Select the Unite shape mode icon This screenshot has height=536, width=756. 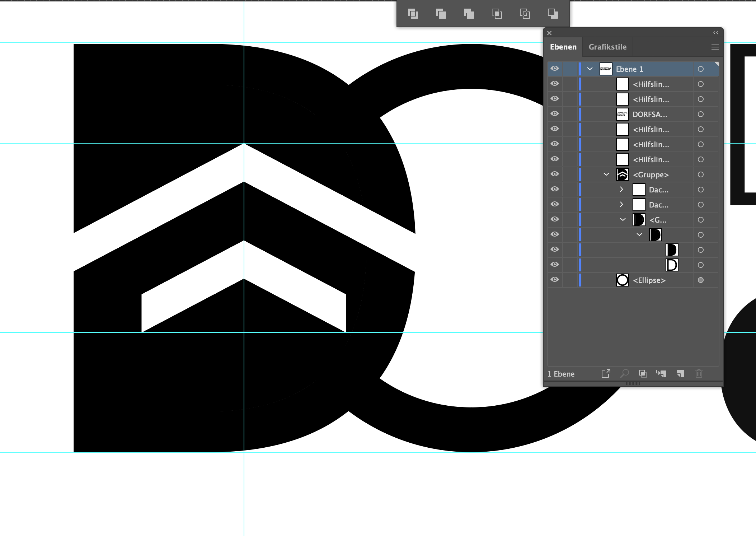413,14
